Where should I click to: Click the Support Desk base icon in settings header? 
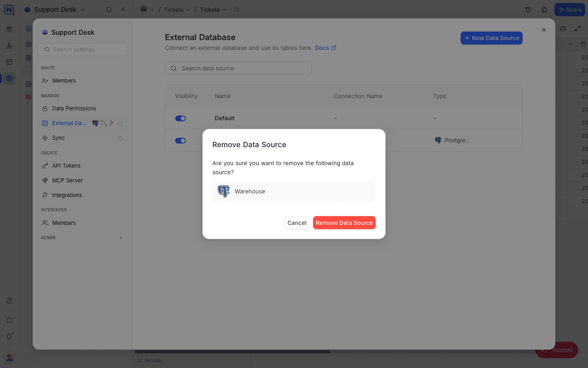click(45, 32)
